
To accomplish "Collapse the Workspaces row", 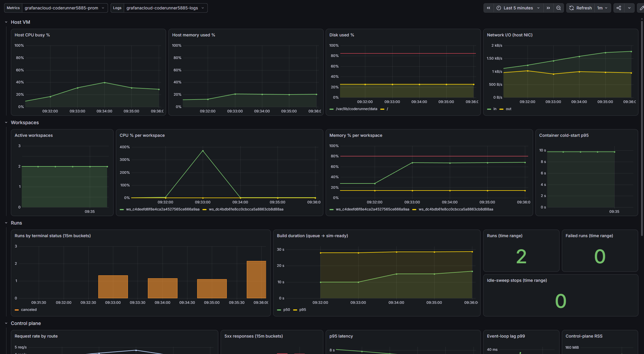I will [x=6, y=122].
